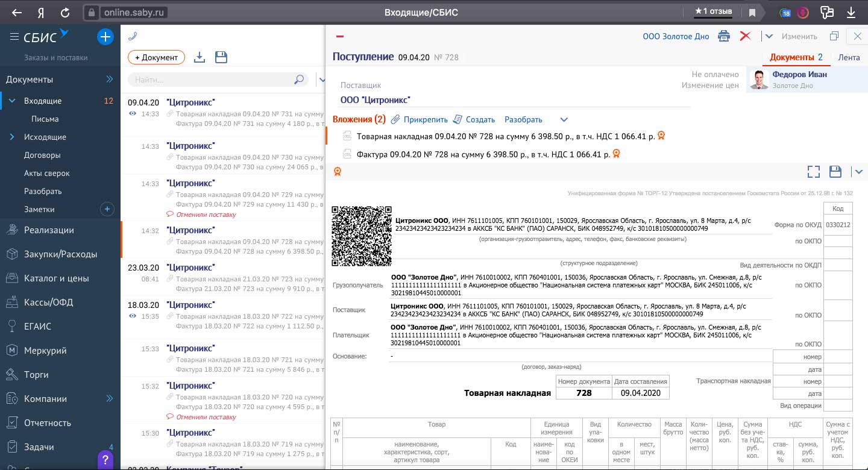Open Письма in the sidebar

tap(45, 119)
